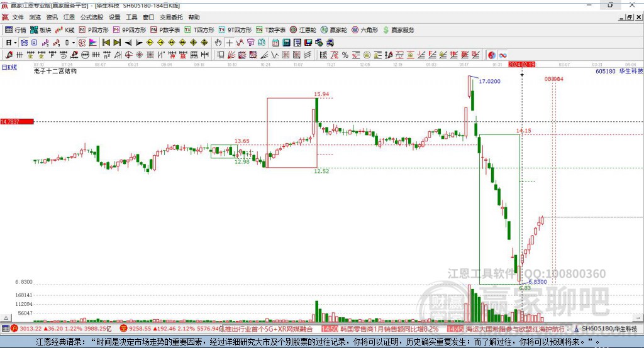
Task: Select the red pencil drawing tool
Action: pos(9,55)
